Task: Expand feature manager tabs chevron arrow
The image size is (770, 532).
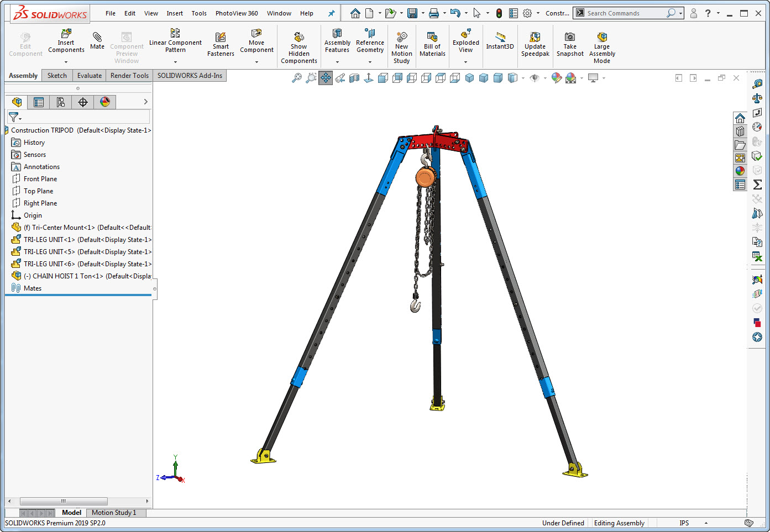Action: tap(145, 102)
